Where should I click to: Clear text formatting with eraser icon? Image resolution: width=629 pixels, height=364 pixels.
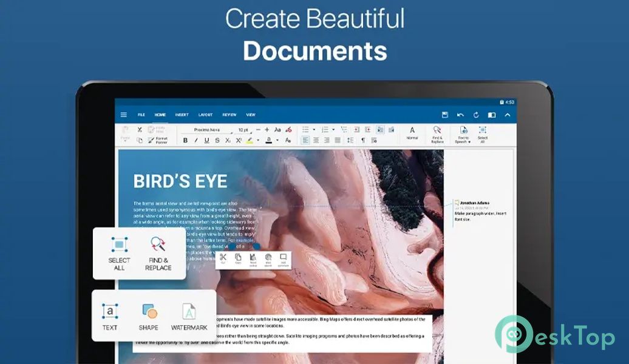[x=288, y=129]
